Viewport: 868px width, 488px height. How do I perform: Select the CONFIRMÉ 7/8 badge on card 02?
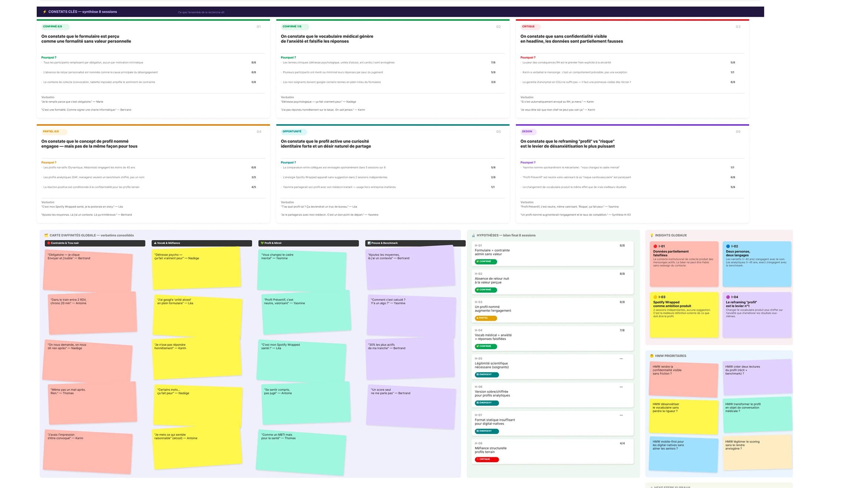[x=295, y=27]
